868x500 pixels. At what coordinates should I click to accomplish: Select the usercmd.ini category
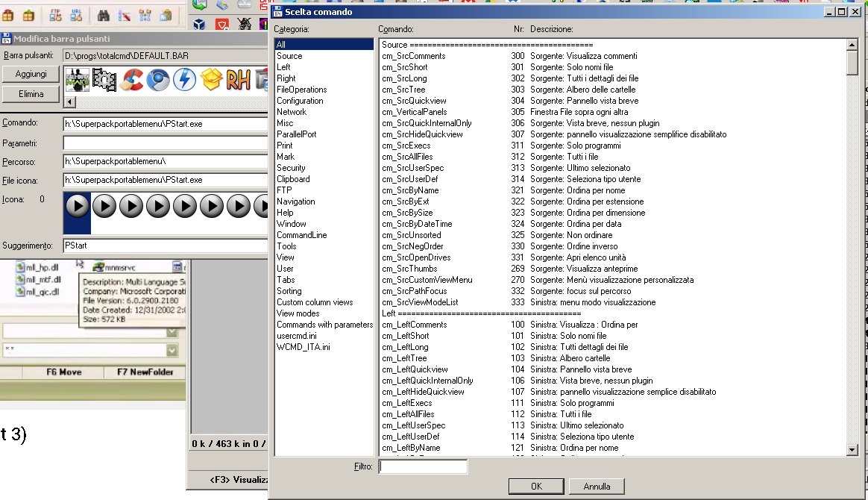click(x=297, y=336)
